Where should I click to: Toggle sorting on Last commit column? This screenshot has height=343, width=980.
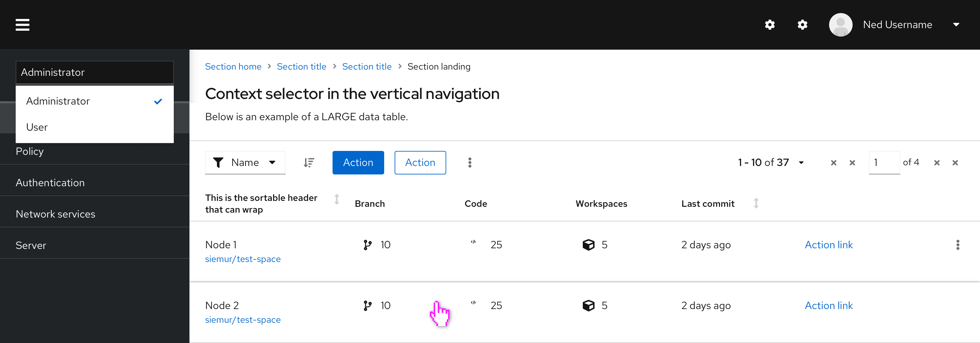coord(756,204)
